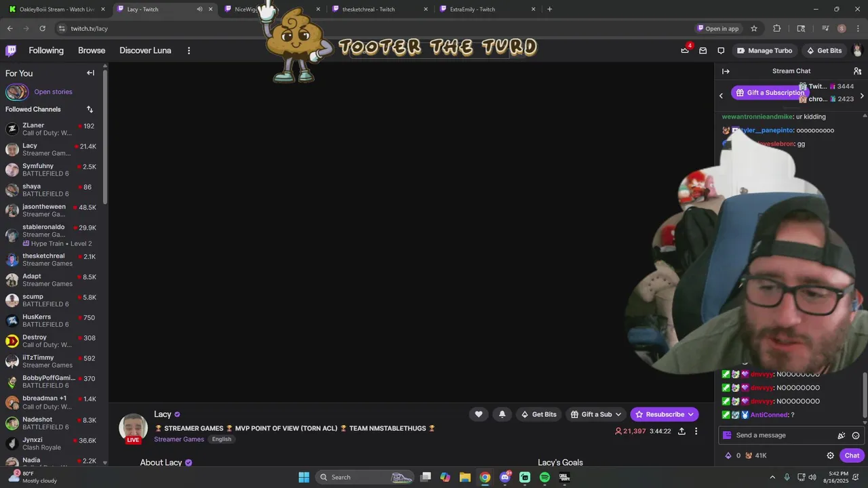The image size is (868, 488).
Task: Expand the Resubscribe dropdown
Action: 691,414
